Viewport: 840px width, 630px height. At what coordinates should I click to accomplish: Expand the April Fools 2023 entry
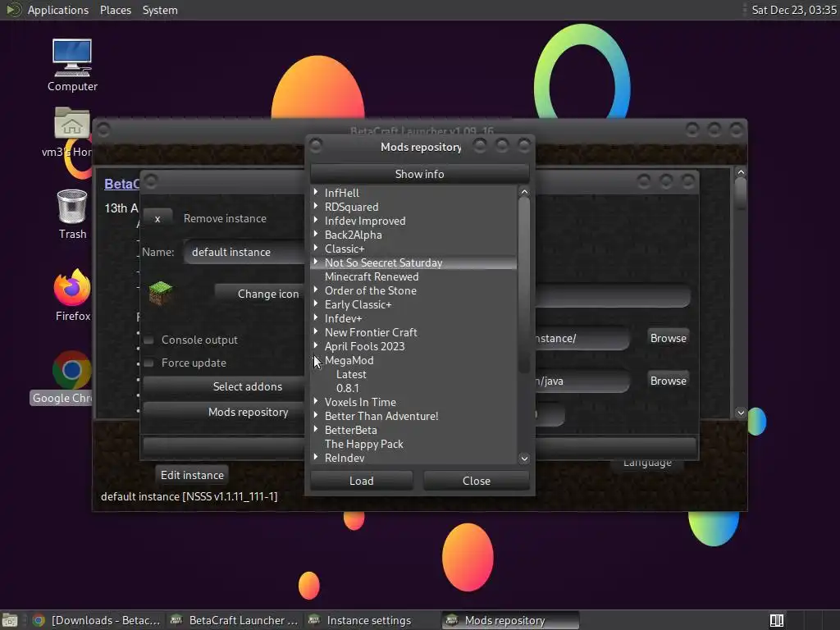point(316,345)
